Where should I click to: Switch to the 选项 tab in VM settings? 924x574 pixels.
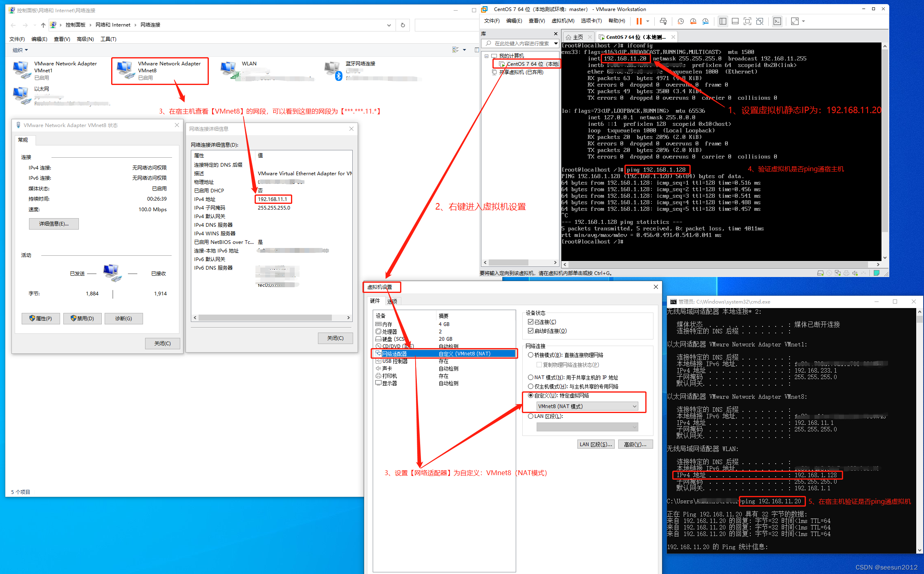point(392,302)
